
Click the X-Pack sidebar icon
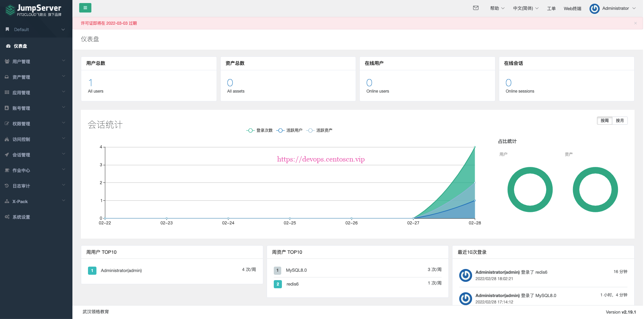tap(19, 201)
